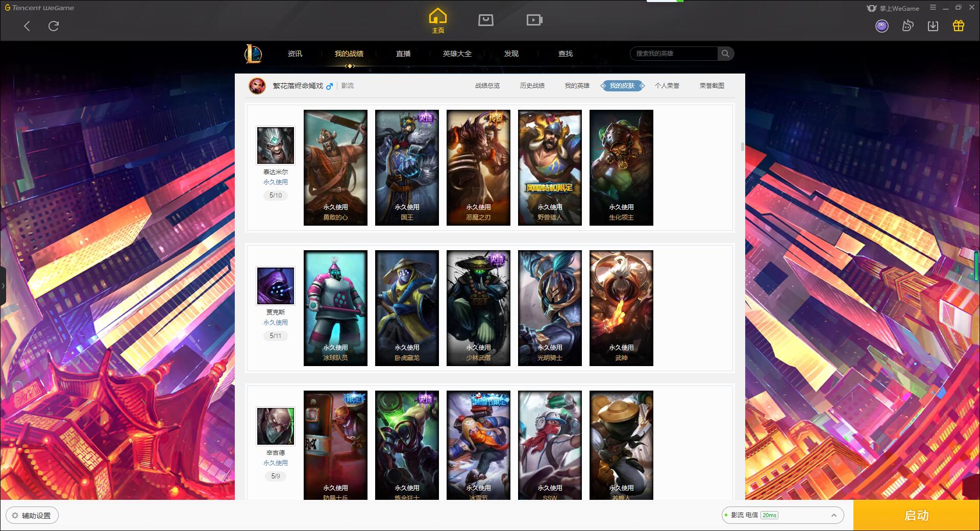Click the Tencent WeGame logo
Viewport: 980px width, 531px height.
[39, 8]
